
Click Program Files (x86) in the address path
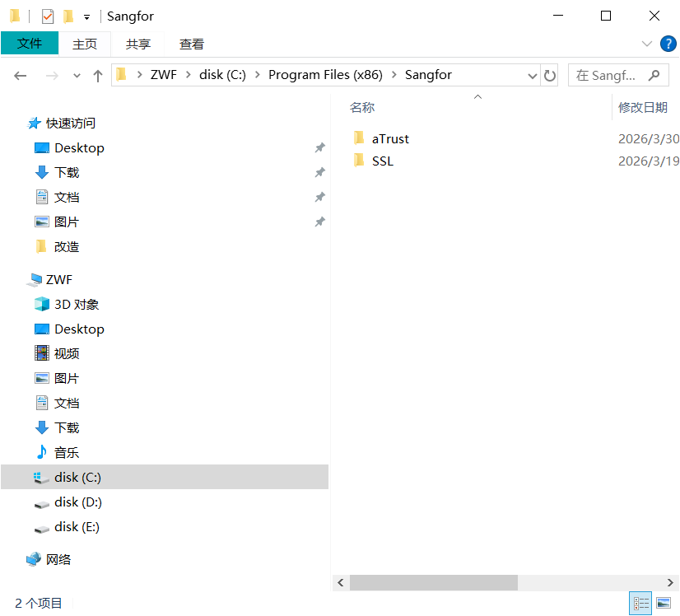click(325, 75)
